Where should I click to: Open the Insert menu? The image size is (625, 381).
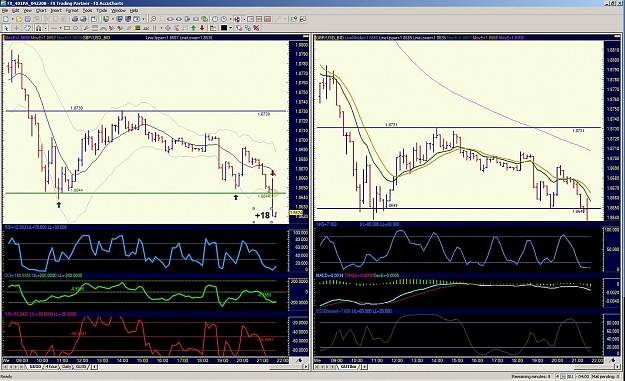tap(56, 10)
